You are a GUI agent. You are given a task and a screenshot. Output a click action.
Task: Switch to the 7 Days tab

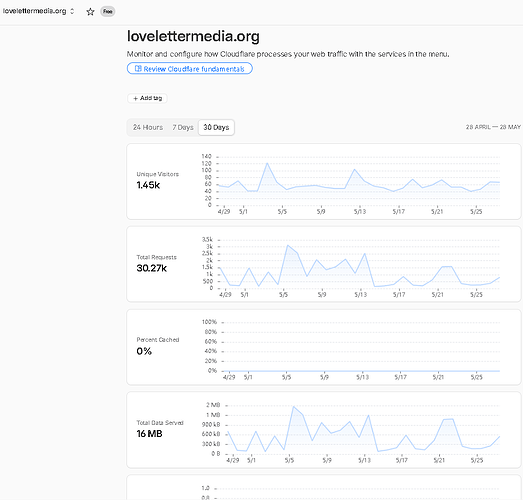pyautogui.click(x=183, y=127)
